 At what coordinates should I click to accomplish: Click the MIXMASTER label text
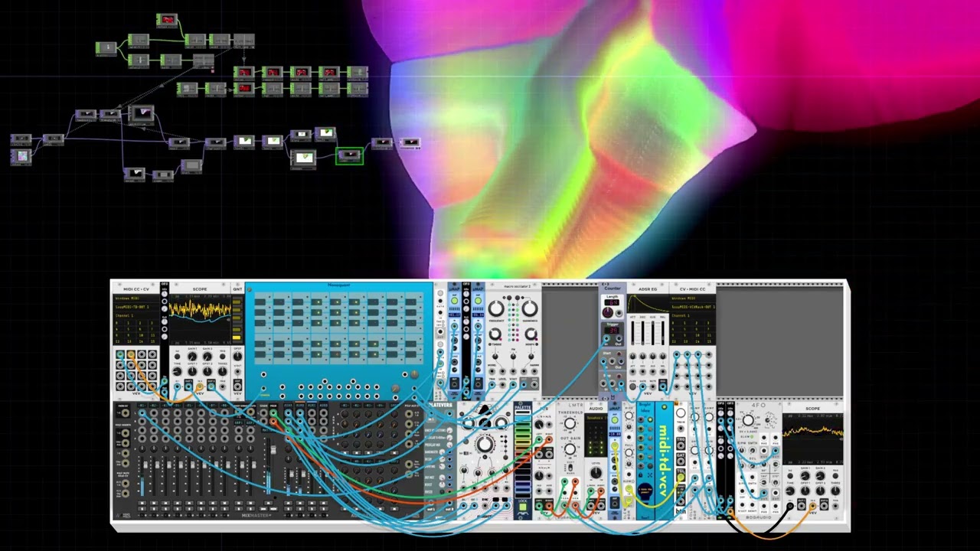pyautogui.click(x=256, y=515)
